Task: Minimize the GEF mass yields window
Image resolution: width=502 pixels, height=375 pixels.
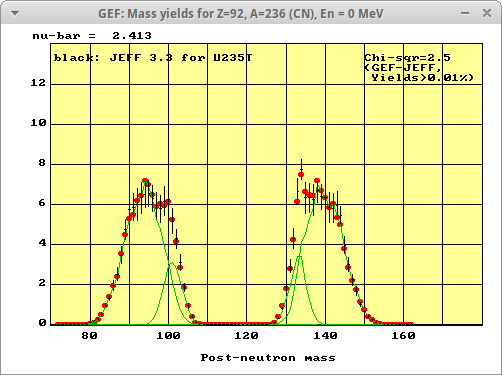Action: coord(465,13)
